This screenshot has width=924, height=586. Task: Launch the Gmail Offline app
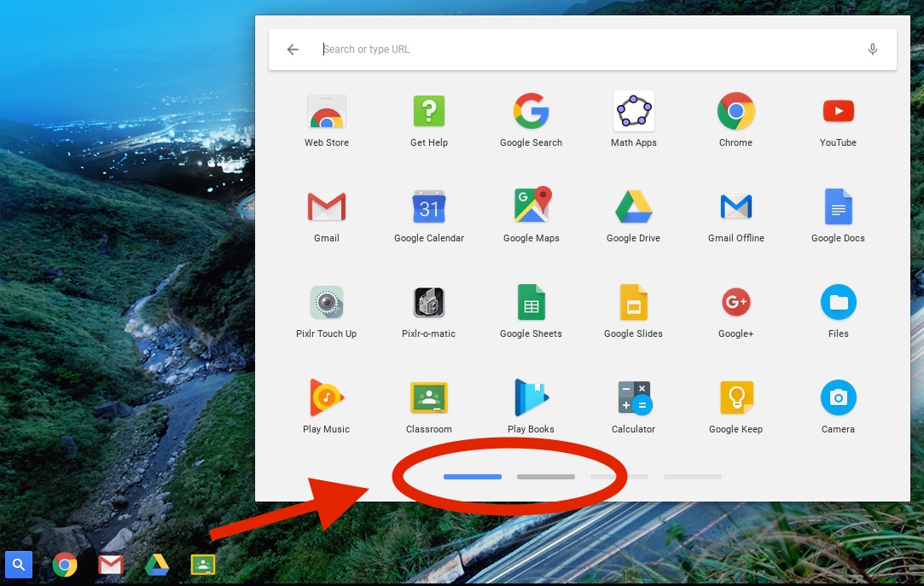pos(736,206)
